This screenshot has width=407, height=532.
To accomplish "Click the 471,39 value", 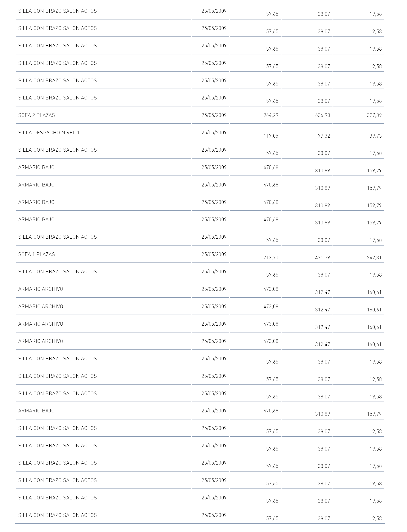I will coord(322,258).
